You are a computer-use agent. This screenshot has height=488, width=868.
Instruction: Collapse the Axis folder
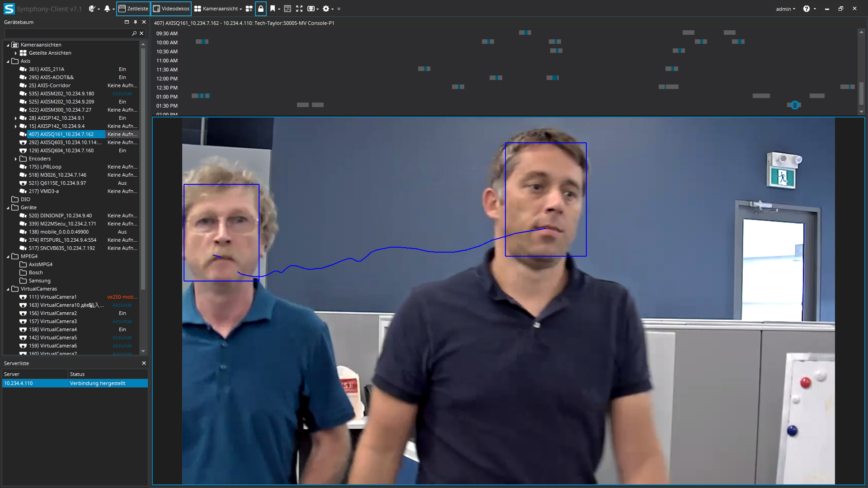point(8,61)
